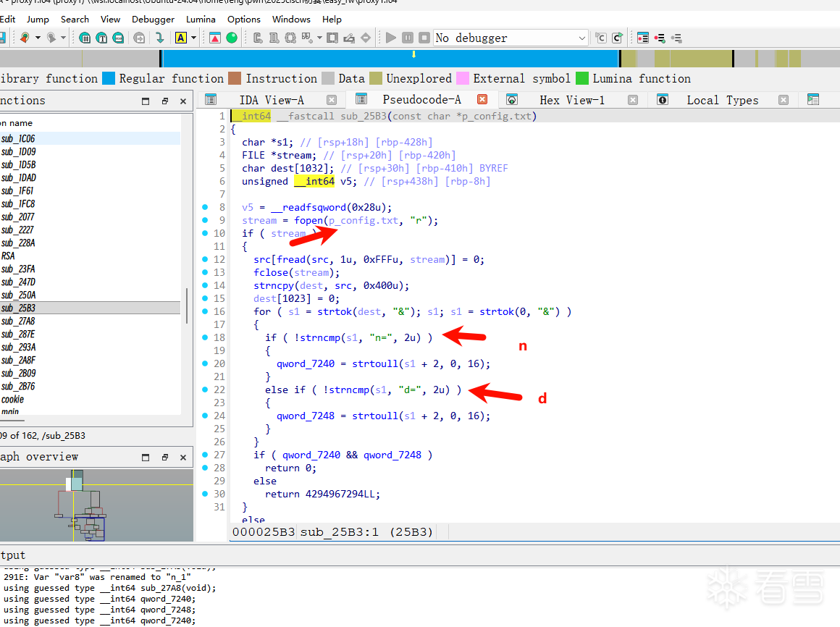Open the jump back history dropdown arrow

click(x=38, y=38)
